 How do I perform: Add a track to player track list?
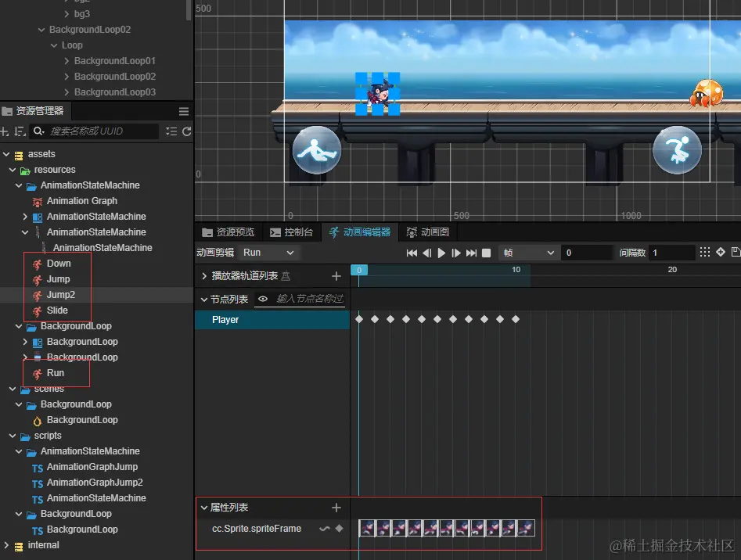point(336,276)
